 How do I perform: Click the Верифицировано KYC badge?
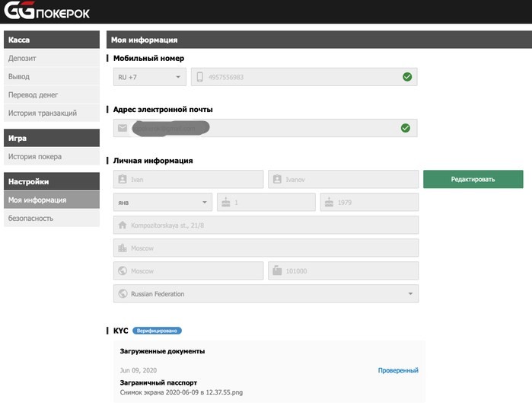156,331
